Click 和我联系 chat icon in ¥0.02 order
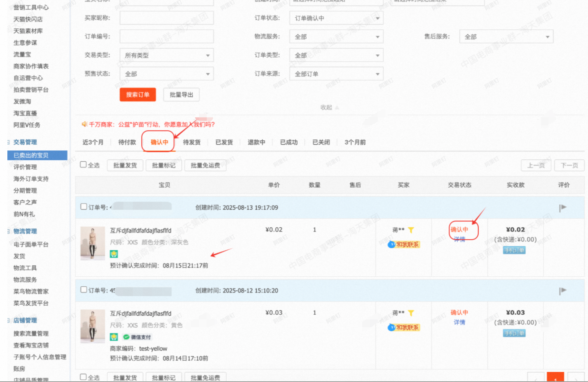The image size is (588, 382). [x=404, y=244]
